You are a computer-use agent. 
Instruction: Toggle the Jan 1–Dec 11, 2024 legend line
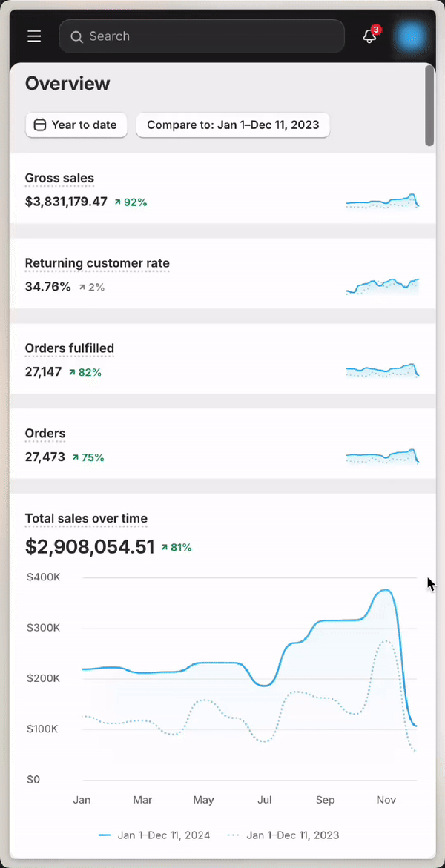coord(154,835)
